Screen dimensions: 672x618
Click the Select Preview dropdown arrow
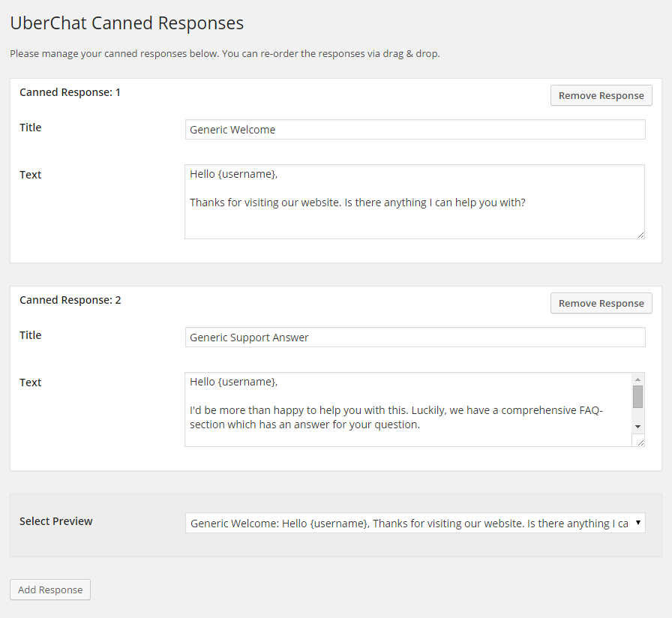pos(639,523)
